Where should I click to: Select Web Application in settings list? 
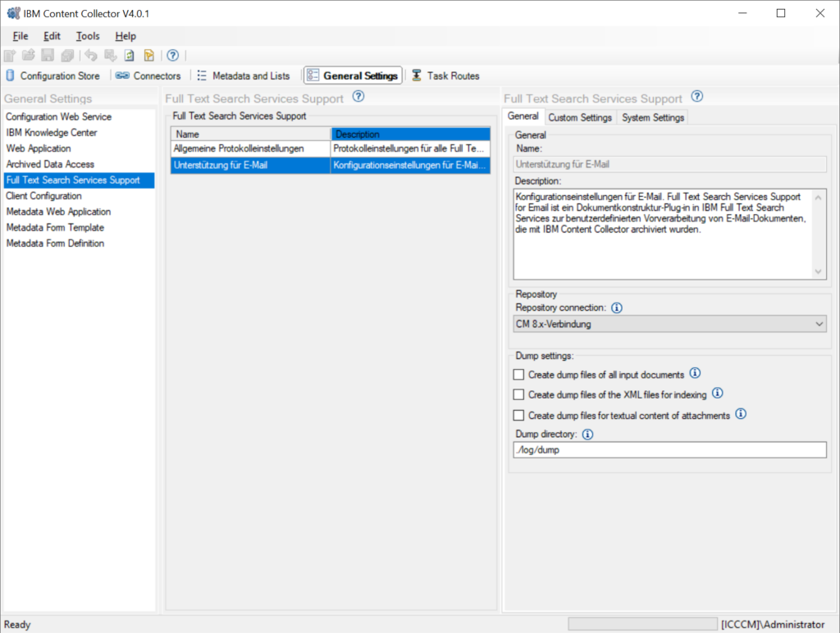(79, 148)
